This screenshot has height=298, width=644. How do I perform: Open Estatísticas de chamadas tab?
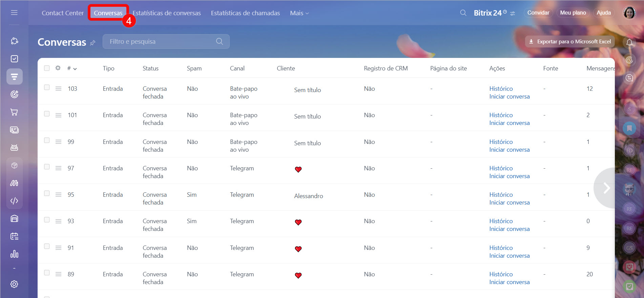tap(245, 13)
